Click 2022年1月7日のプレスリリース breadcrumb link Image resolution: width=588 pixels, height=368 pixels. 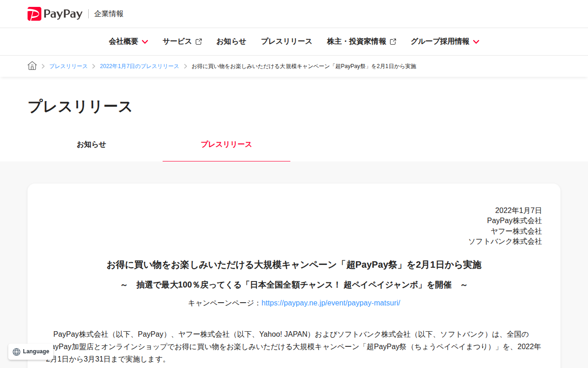tap(140, 66)
